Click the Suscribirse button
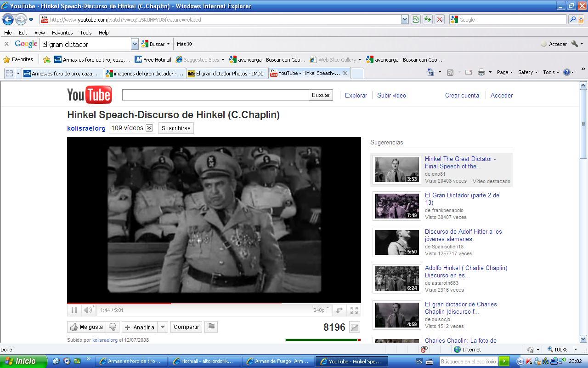588x368 pixels. (x=176, y=128)
